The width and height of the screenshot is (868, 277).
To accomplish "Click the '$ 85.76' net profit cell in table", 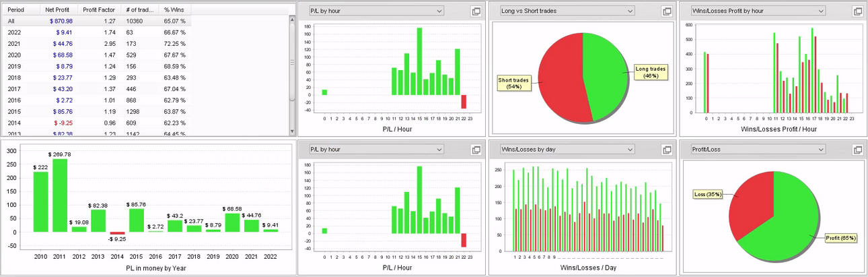I will coord(62,111).
